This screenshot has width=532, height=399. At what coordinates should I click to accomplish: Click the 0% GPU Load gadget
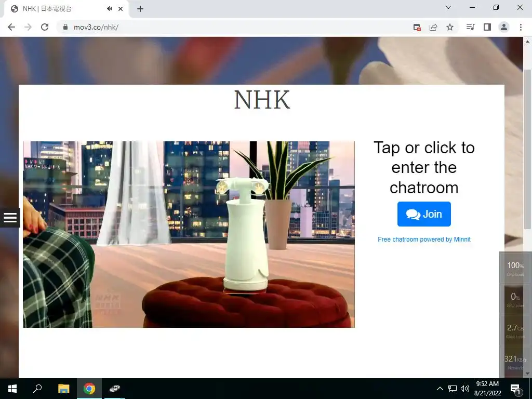pyautogui.click(x=515, y=299)
